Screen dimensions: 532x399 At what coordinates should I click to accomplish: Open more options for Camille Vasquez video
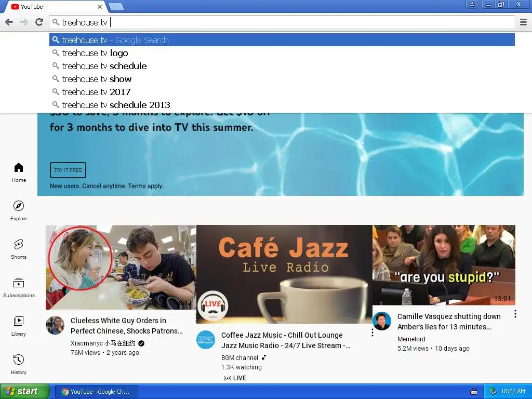coord(515,314)
